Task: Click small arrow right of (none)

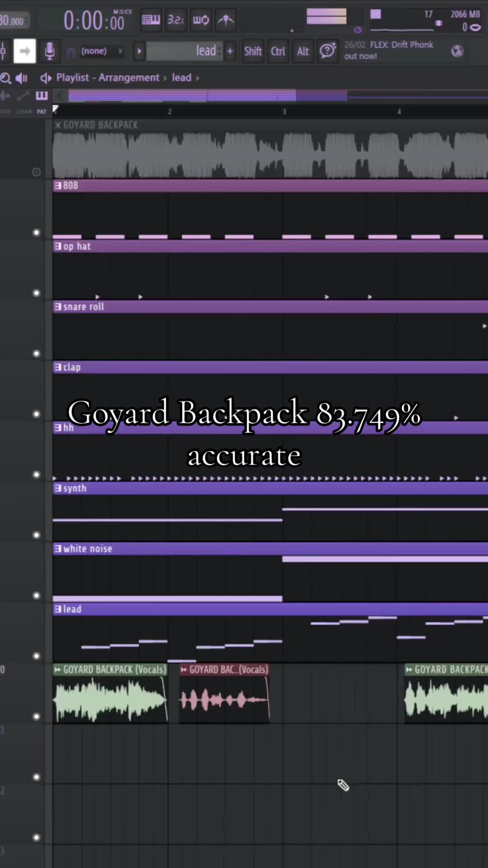Action: pyautogui.click(x=121, y=51)
